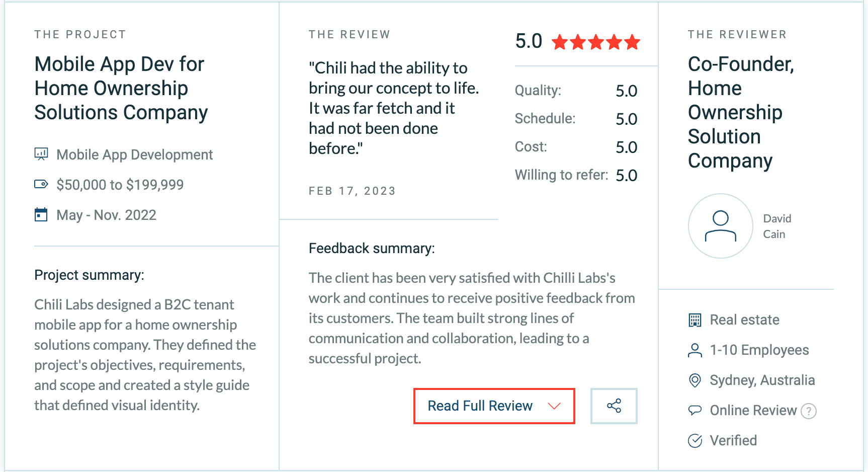Viewport: 868px width, 472px height.
Task: Click the Mobile App Dev project title
Action: [121, 88]
